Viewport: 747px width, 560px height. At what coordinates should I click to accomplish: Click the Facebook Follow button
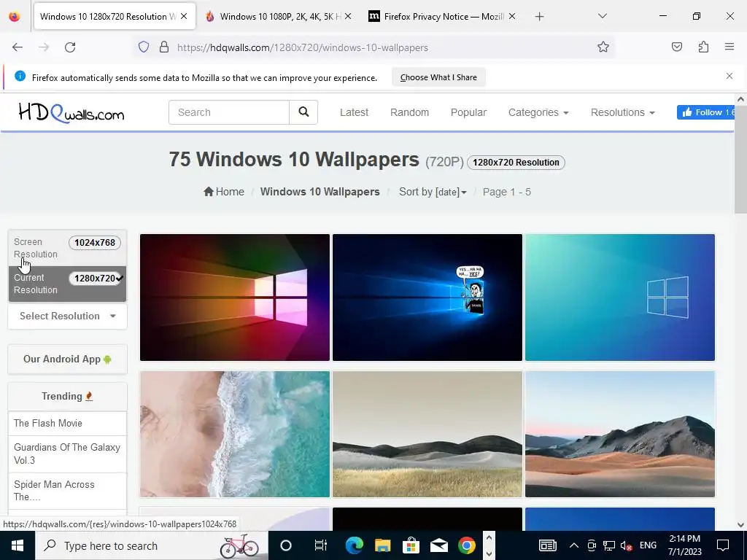click(x=706, y=112)
